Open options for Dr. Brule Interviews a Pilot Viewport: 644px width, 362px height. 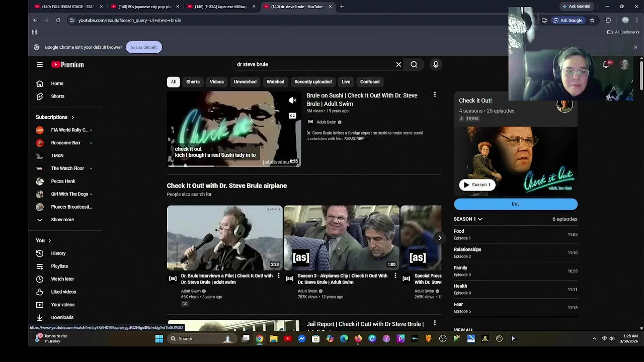tap(278, 276)
